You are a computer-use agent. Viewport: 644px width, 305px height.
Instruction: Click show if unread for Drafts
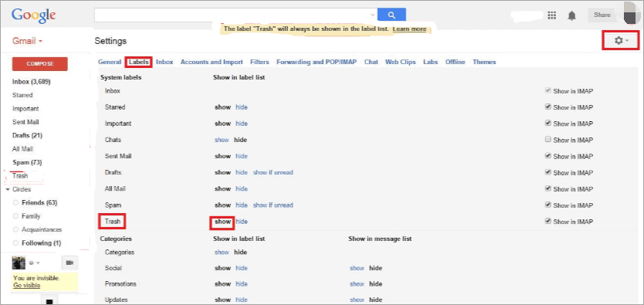point(273,172)
